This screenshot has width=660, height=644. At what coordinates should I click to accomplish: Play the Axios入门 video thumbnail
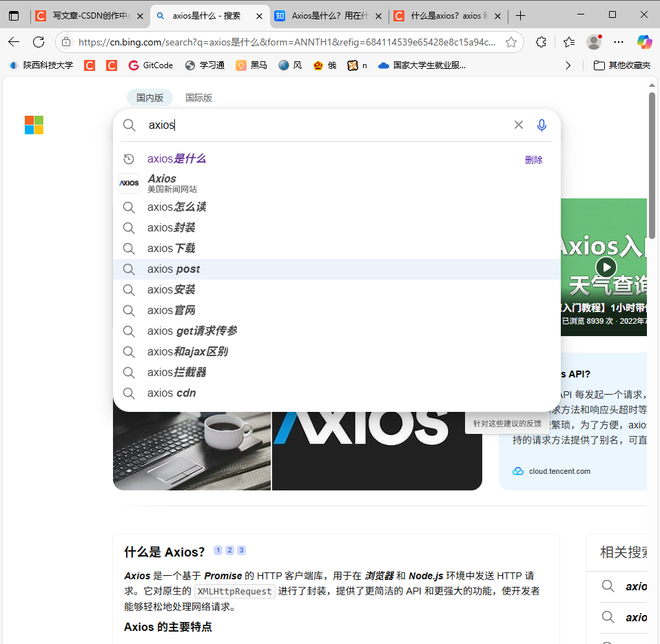pos(606,267)
